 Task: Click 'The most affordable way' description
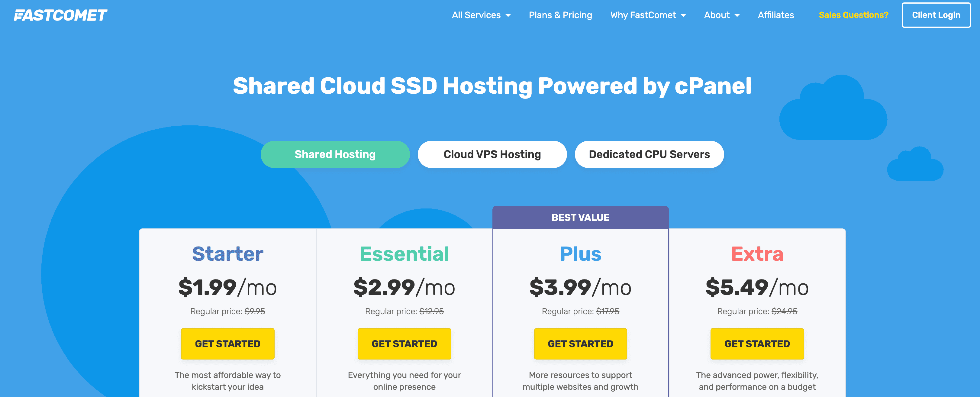tap(227, 381)
